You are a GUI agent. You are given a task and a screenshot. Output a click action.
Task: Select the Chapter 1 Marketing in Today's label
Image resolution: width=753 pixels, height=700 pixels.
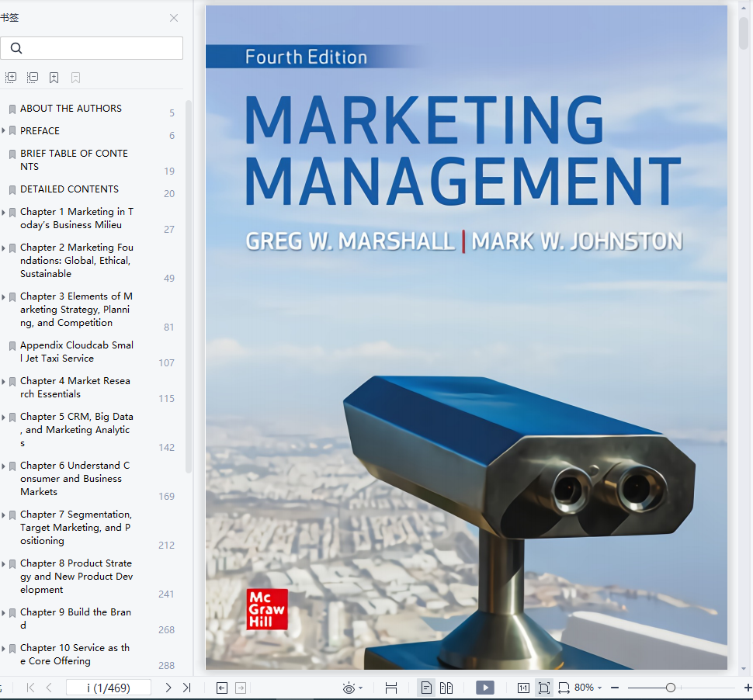pos(77,218)
